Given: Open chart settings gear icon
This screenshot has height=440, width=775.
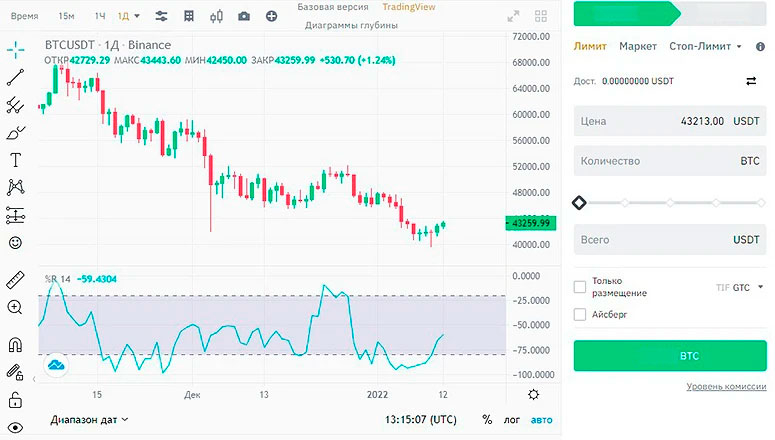Looking at the screenshot, I should click(534, 395).
